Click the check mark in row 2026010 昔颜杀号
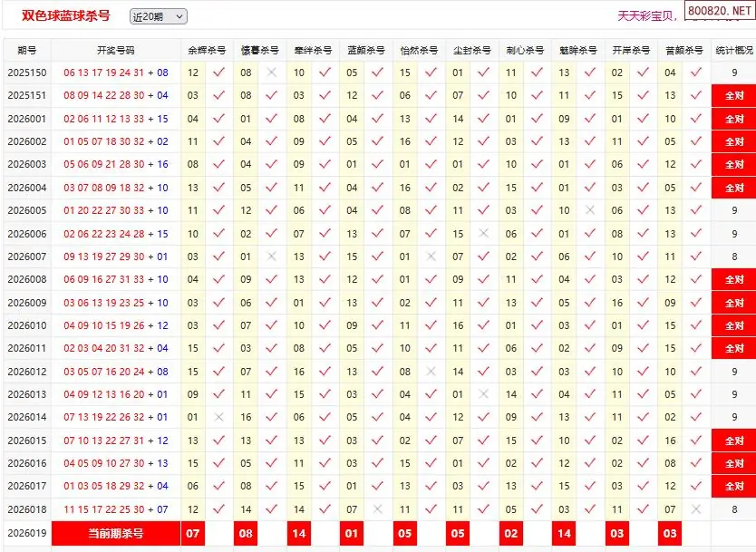 tap(695, 325)
